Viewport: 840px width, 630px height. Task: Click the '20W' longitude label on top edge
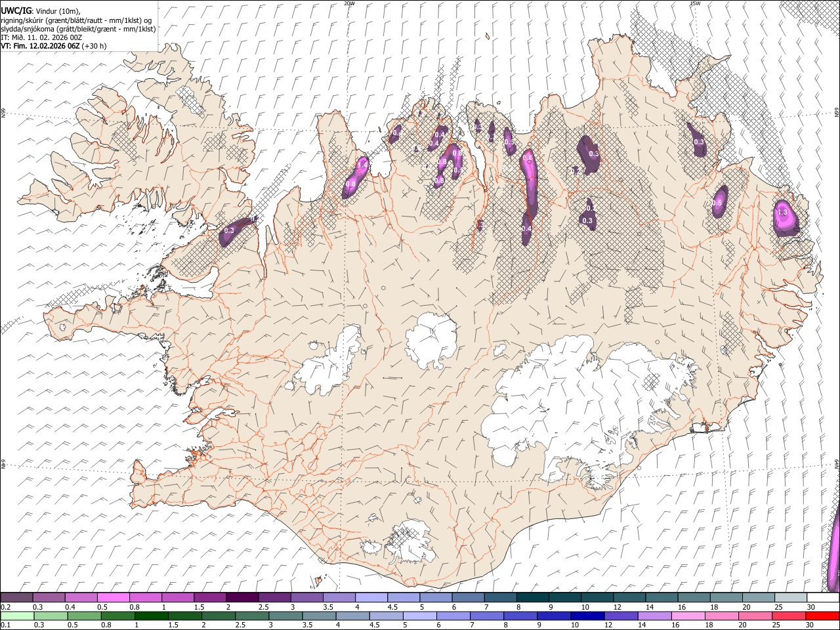point(350,3)
